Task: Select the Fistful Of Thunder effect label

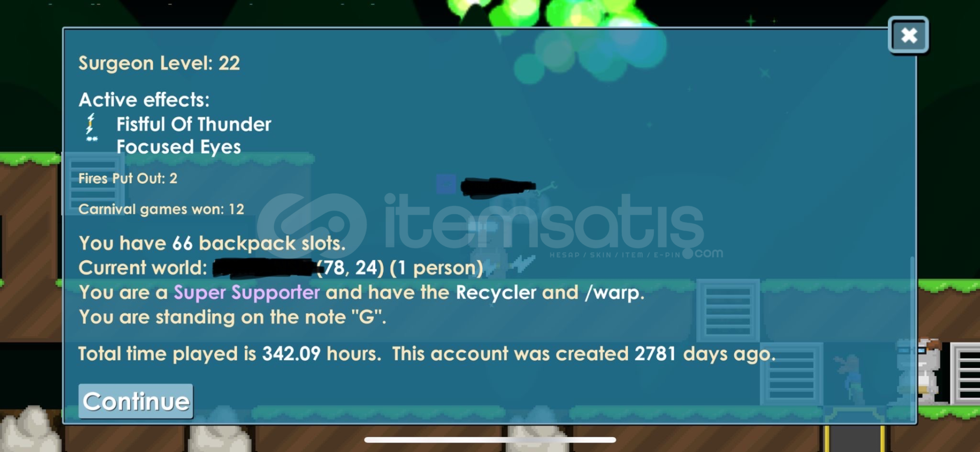Action: (x=193, y=124)
